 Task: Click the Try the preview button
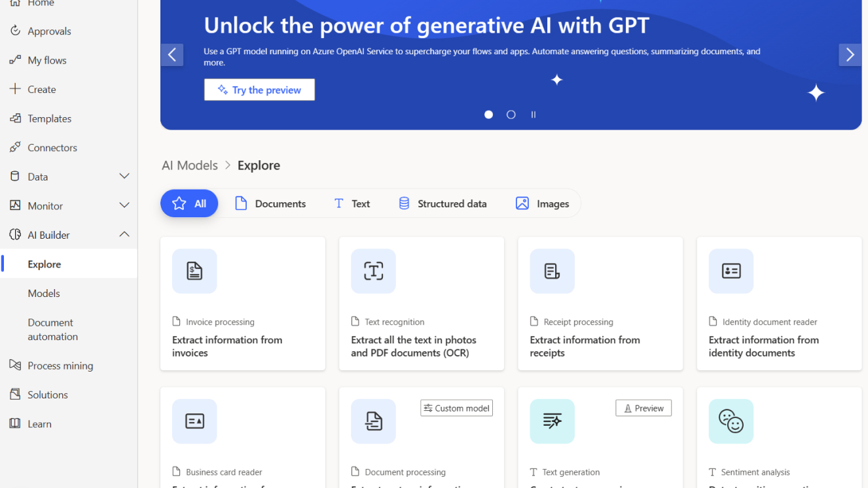click(259, 90)
